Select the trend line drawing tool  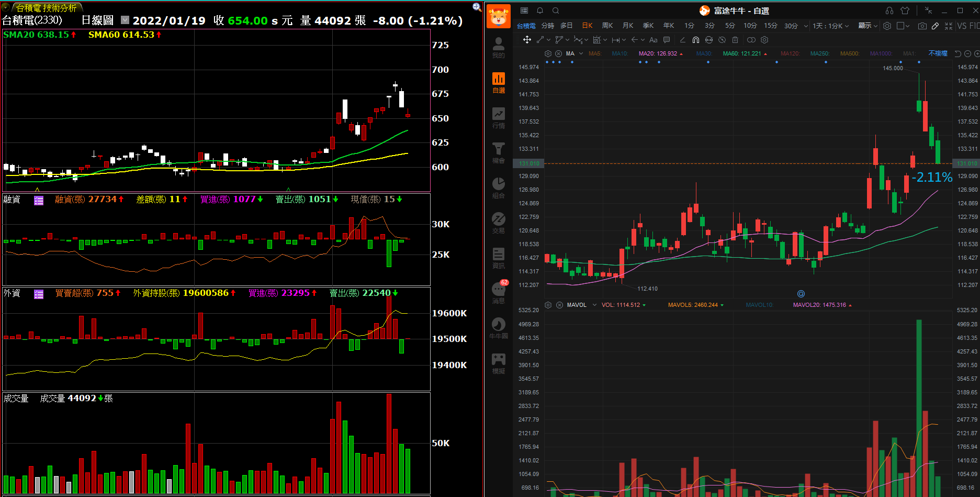point(540,40)
